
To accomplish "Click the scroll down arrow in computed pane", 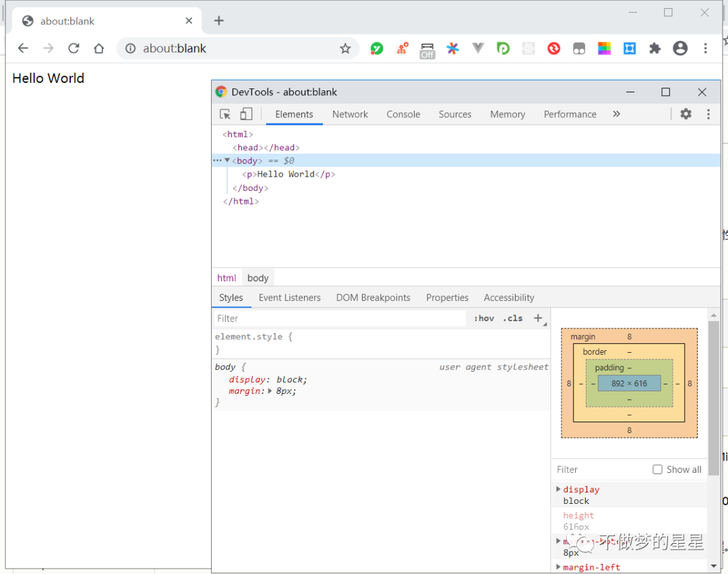I will click(714, 566).
